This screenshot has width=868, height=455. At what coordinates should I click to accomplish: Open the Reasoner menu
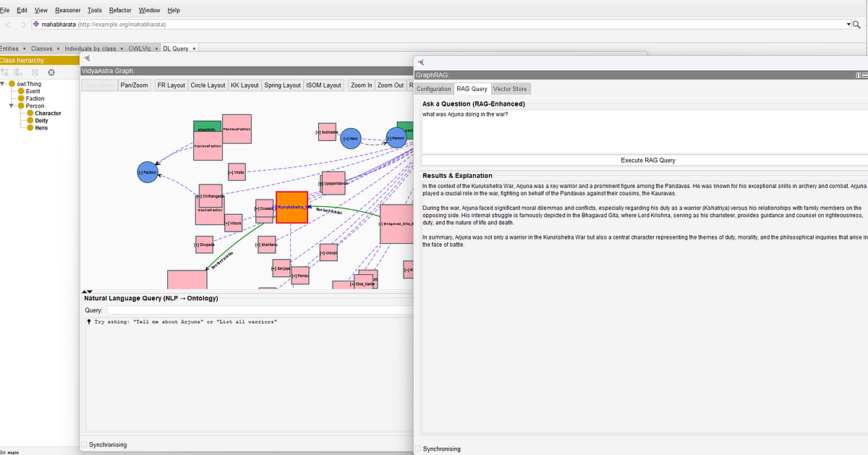[x=67, y=9]
